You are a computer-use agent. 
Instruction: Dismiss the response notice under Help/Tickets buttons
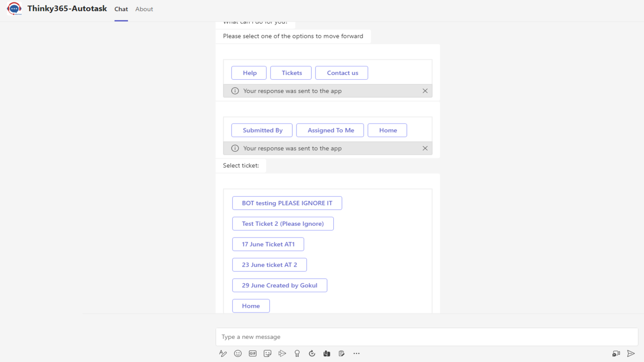[x=425, y=91]
